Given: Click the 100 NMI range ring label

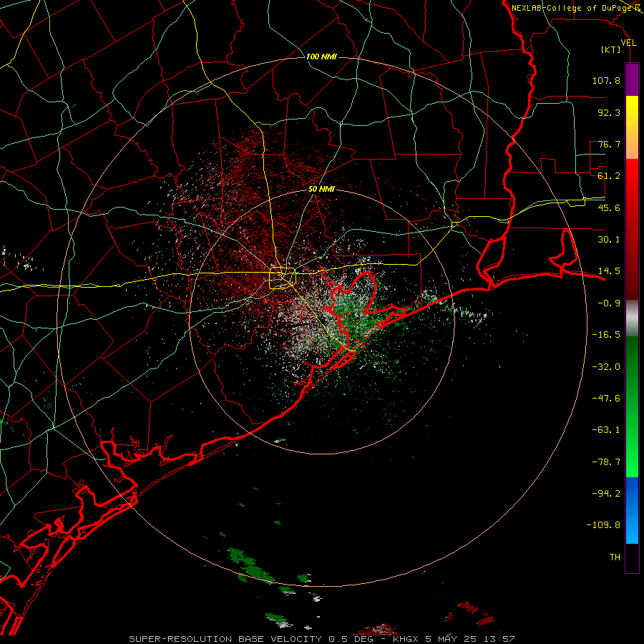Looking at the screenshot, I should [x=321, y=57].
